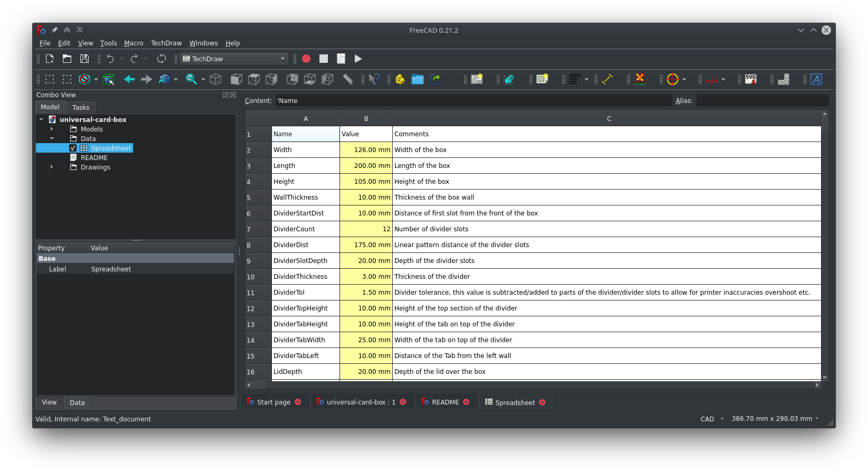Click the Alias input field
The width and height of the screenshot is (868, 470).
762,101
